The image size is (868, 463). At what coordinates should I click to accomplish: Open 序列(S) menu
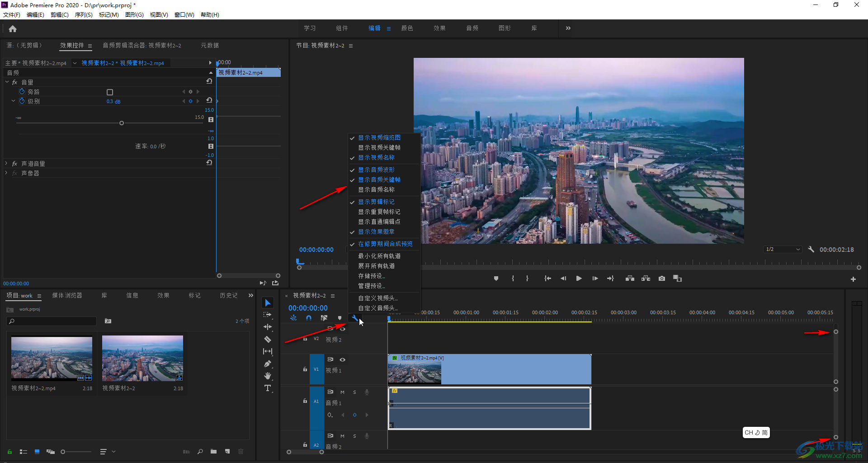tap(84, 14)
